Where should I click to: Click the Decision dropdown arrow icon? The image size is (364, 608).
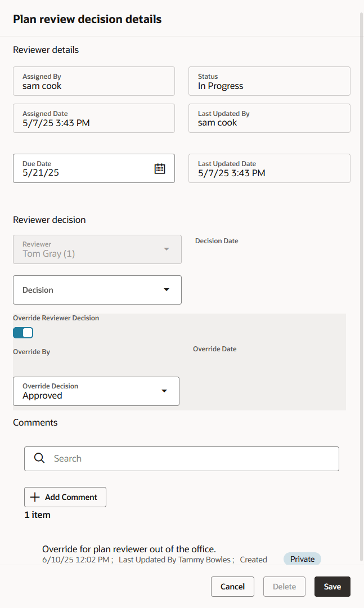tap(167, 289)
